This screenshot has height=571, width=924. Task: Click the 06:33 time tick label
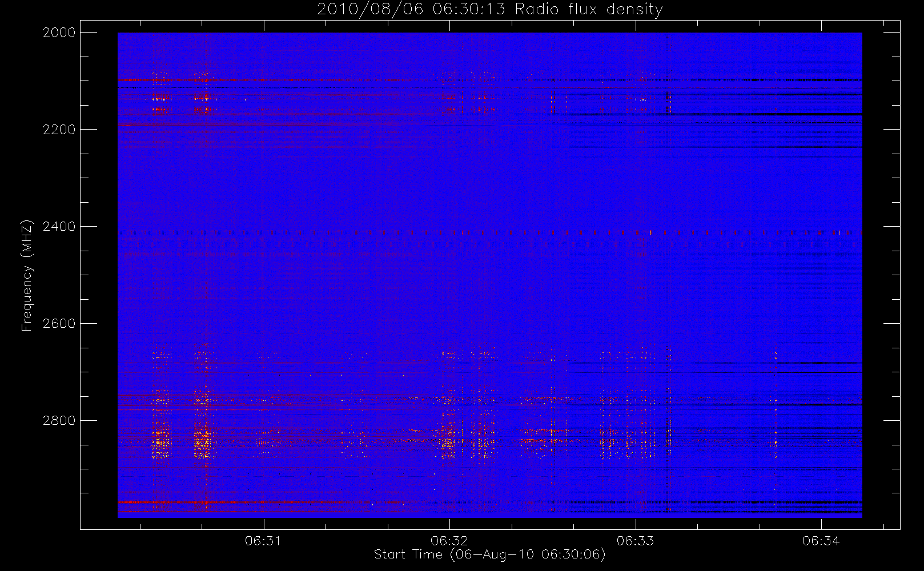(x=635, y=541)
